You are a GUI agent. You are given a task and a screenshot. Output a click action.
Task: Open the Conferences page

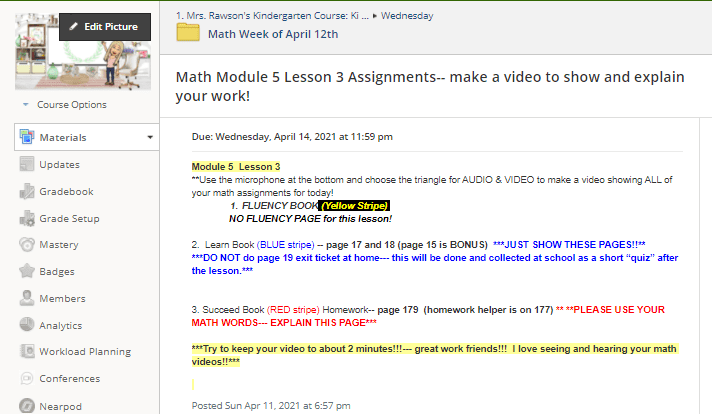69,379
